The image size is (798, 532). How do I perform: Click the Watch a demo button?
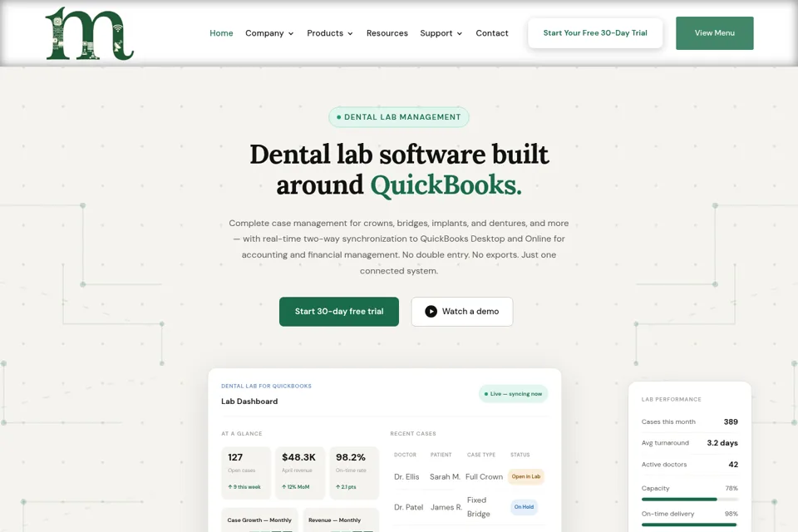(462, 312)
